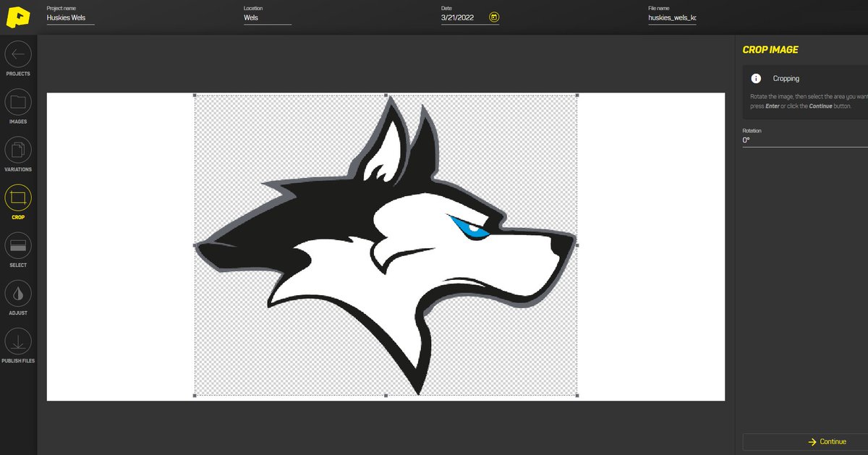Click the bottom-center crop handle
The image size is (868, 455).
point(386,396)
